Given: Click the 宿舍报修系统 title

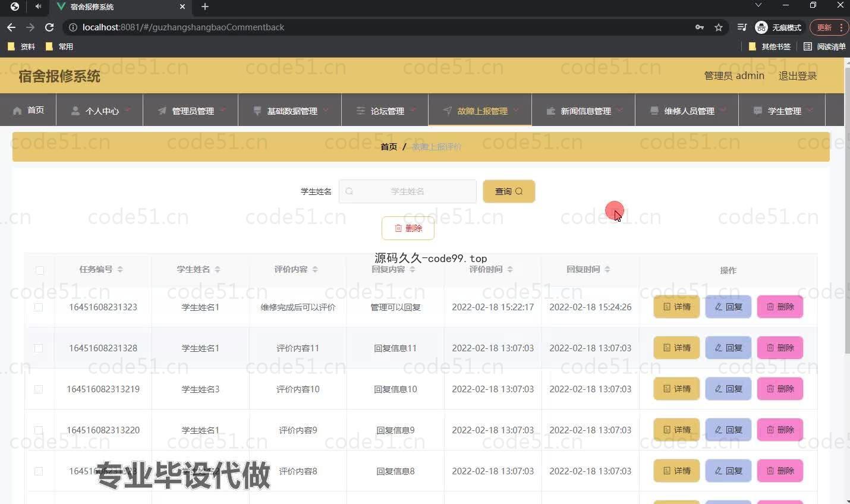Looking at the screenshot, I should [x=59, y=76].
